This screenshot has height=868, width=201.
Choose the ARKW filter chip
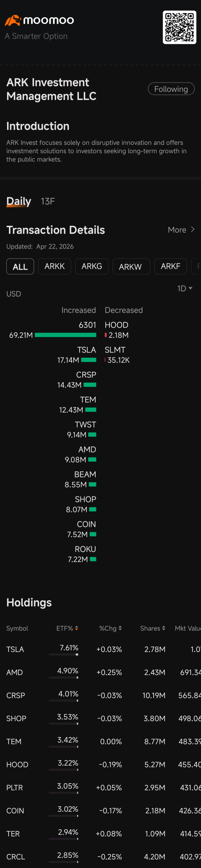click(x=130, y=267)
